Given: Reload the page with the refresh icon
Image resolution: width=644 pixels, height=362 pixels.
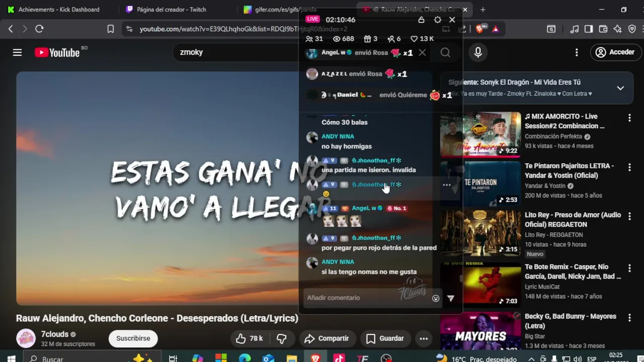Looking at the screenshot, I should (x=39, y=29).
